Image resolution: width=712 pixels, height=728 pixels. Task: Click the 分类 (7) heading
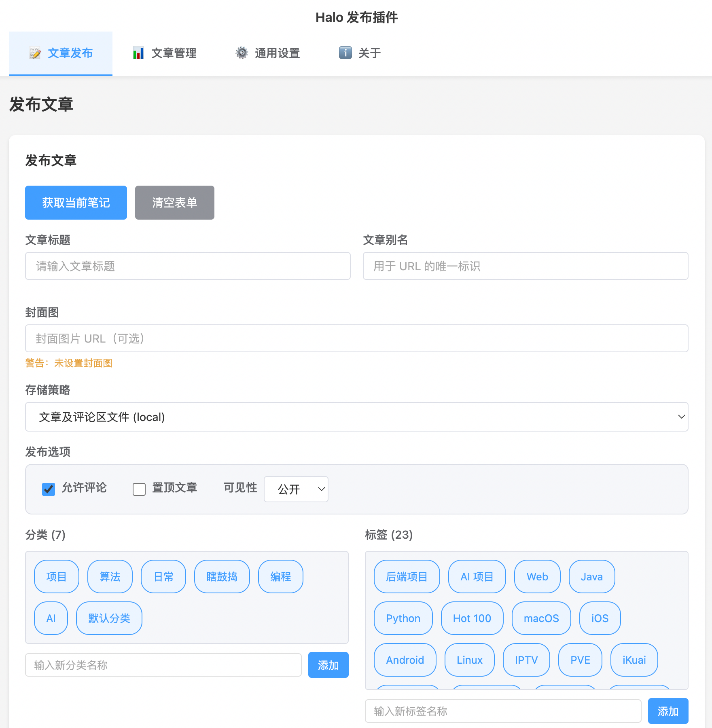(45, 535)
